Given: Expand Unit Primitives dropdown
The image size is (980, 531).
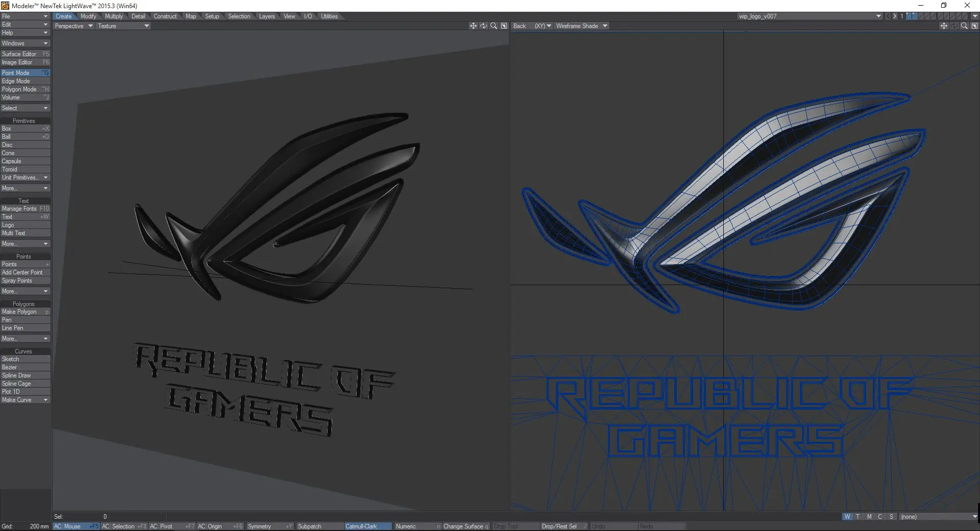Looking at the screenshot, I should 25,178.
